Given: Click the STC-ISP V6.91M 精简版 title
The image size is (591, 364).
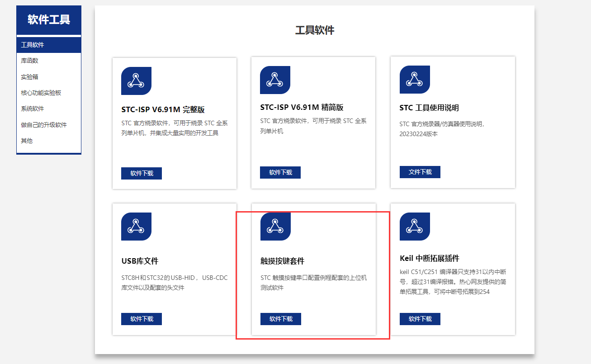Looking at the screenshot, I should [302, 108].
